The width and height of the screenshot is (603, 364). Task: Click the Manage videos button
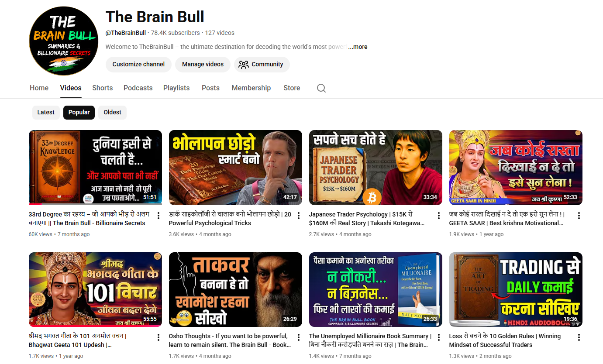click(x=203, y=64)
